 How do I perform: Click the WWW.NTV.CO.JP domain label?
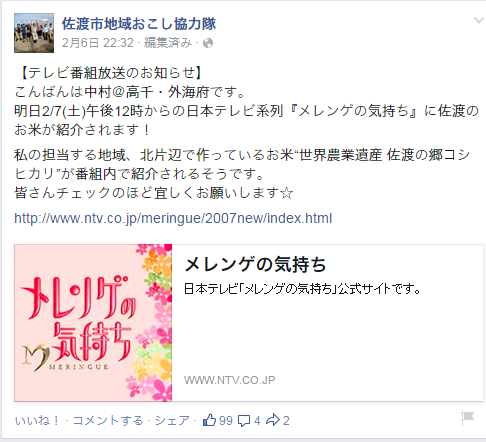(230, 380)
